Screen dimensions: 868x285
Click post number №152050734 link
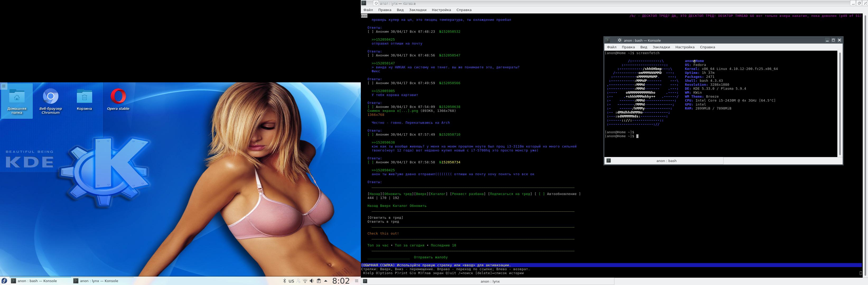[x=450, y=162]
